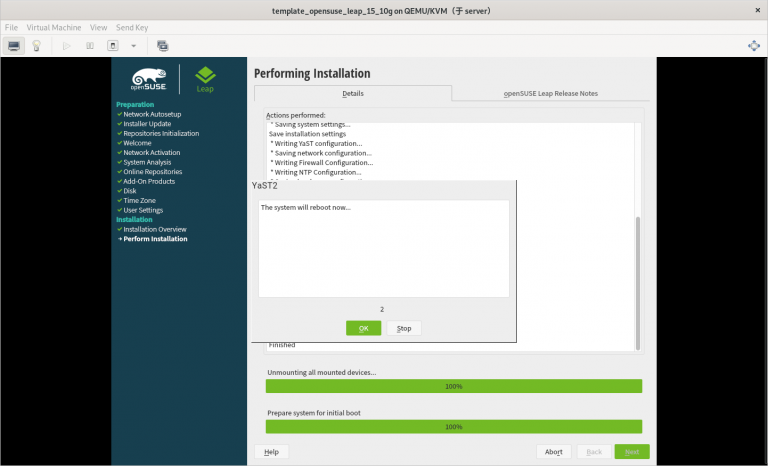Click the Performing Installation heading
The width and height of the screenshot is (768, 466).
(x=312, y=74)
